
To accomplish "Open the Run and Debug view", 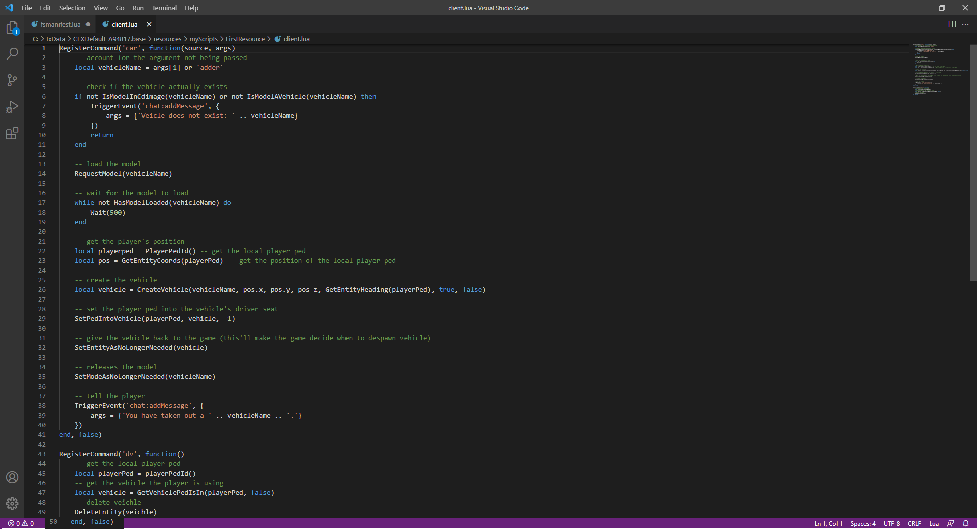I will [x=12, y=107].
